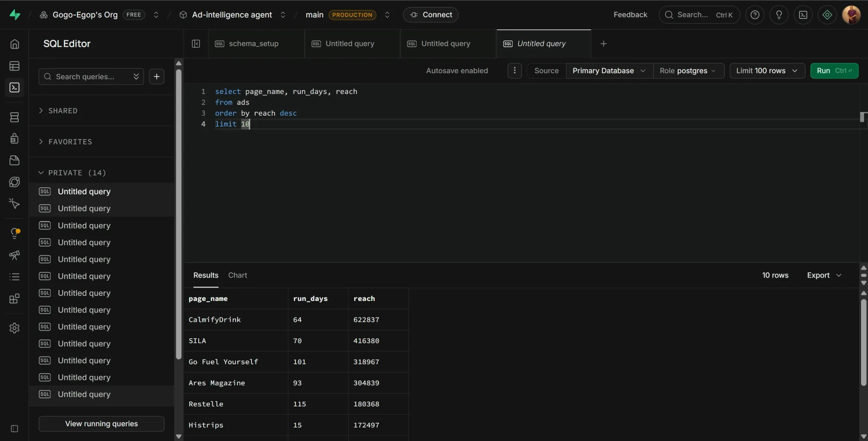Viewport: 868px width, 441px height.
Task: Add a new query tab
Action: (603, 44)
